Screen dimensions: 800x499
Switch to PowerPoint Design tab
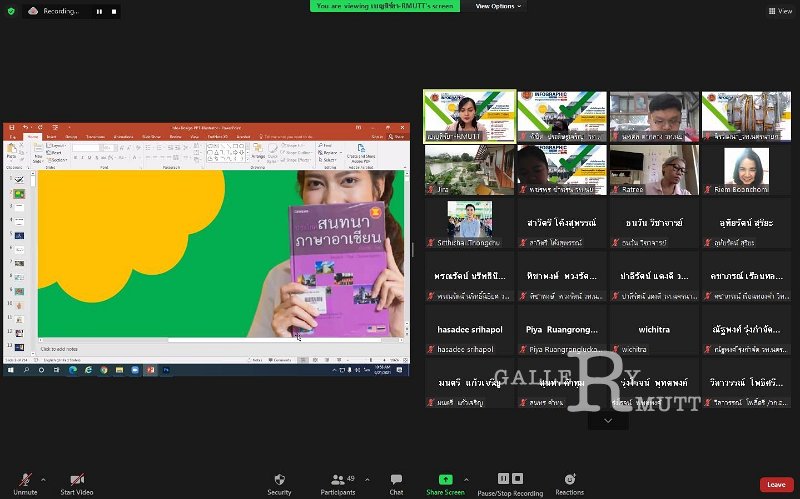pos(71,137)
